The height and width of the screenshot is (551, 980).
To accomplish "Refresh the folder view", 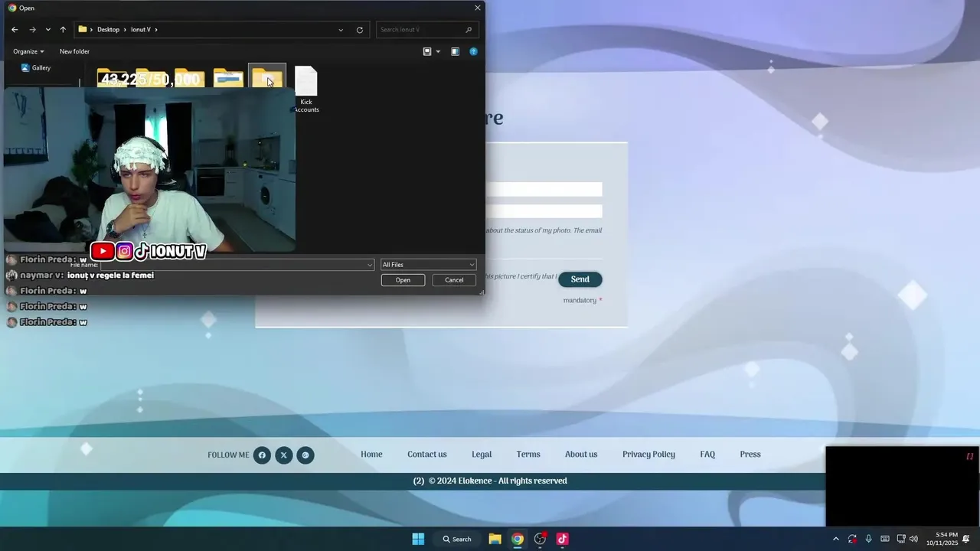I will 360,30.
